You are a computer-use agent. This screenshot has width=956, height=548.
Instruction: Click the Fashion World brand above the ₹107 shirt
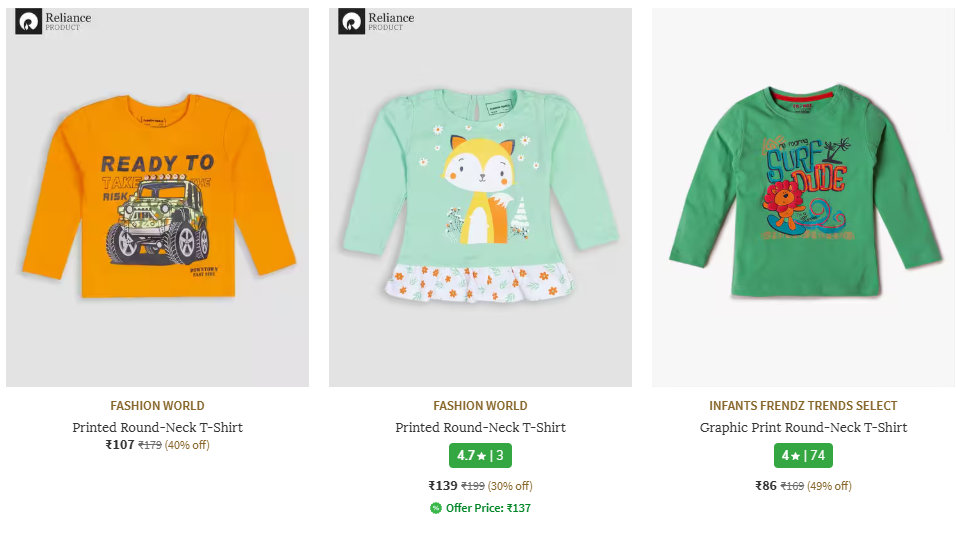click(x=157, y=406)
